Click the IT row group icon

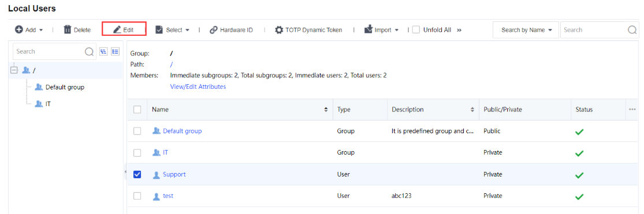(156, 152)
